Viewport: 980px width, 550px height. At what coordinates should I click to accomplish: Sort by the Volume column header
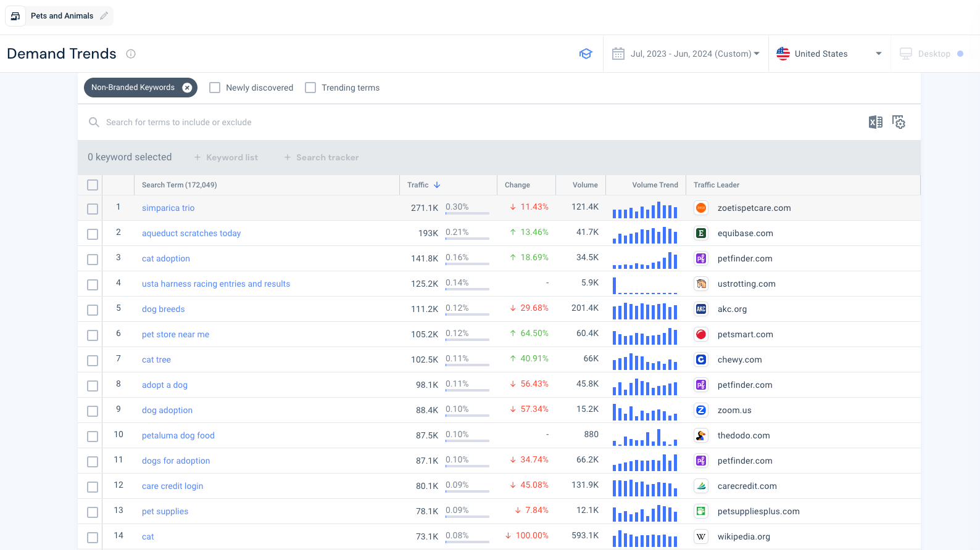pyautogui.click(x=584, y=185)
